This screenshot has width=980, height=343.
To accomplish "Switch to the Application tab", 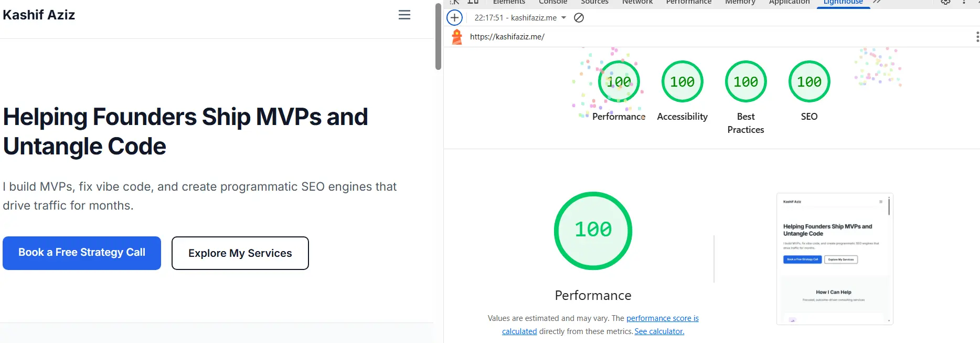I will [789, 2].
